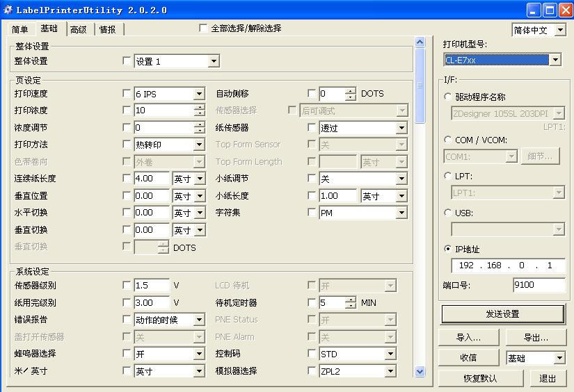Enable the 全部选择/解除选择 checkbox
Image resolution: width=574 pixels, height=392 pixels.
pos(203,28)
